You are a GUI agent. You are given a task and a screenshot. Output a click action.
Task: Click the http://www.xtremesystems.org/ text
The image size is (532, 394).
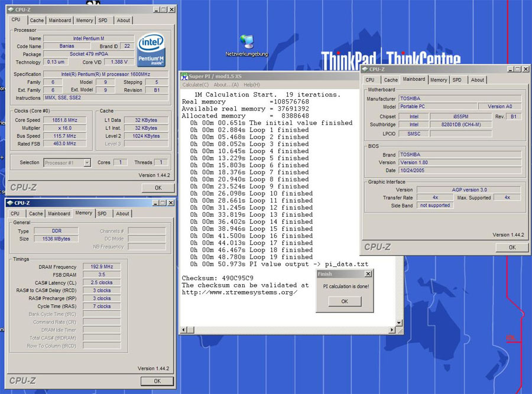pos(239,292)
